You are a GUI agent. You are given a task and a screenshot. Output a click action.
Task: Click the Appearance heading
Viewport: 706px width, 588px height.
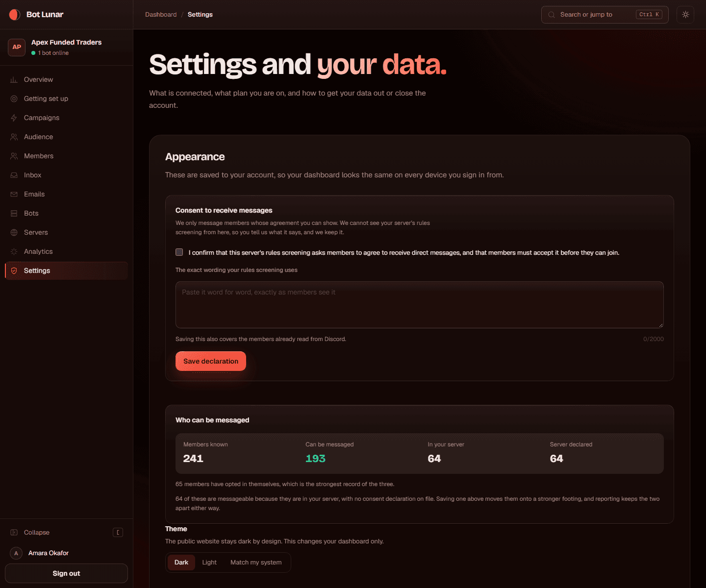click(x=195, y=157)
